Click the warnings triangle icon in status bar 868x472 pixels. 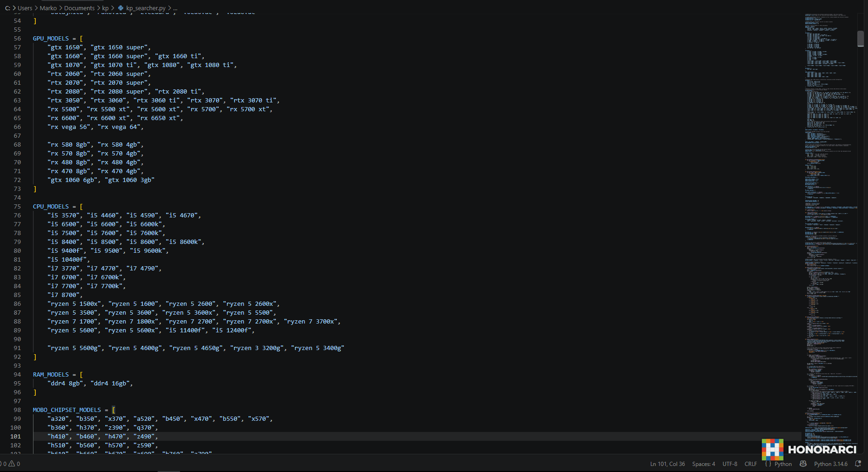(12, 464)
